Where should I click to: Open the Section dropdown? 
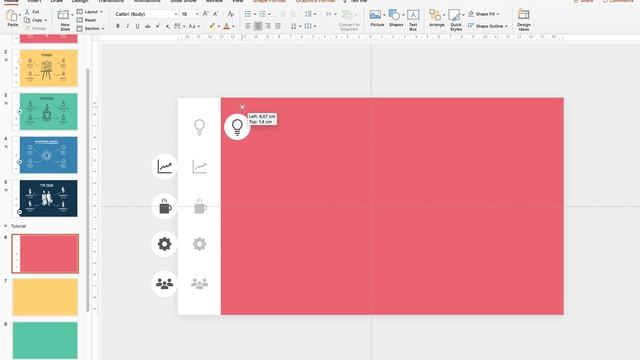[x=90, y=29]
